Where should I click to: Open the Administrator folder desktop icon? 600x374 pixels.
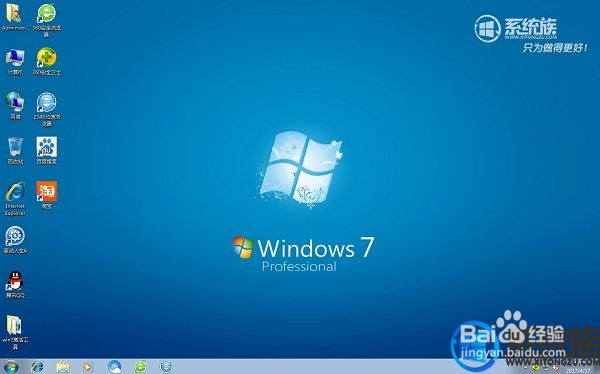tap(14, 17)
